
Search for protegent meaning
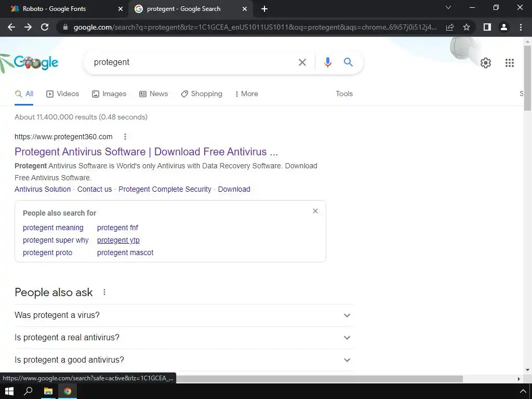[x=53, y=228]
